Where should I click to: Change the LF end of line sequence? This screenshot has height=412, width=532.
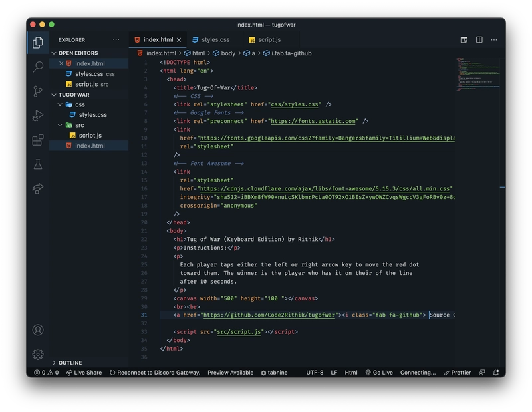coord(334,373)
